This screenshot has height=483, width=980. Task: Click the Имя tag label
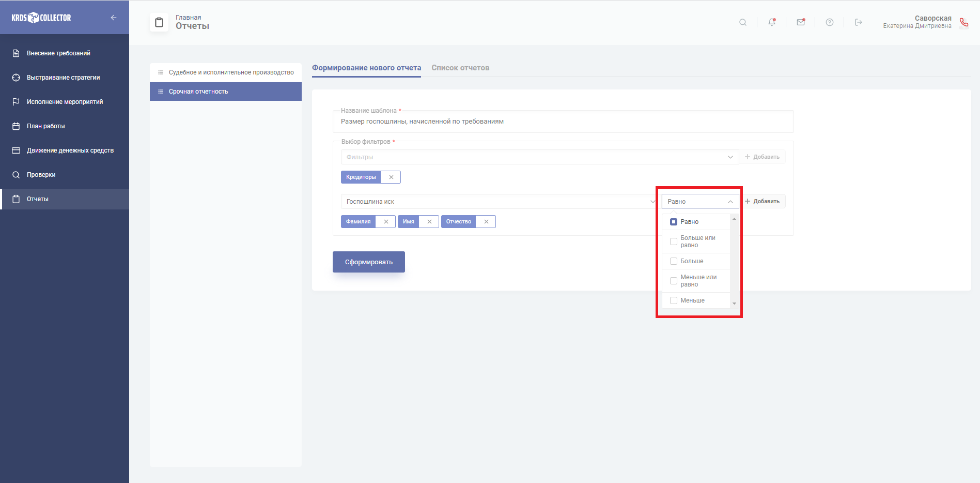point(409,222)
